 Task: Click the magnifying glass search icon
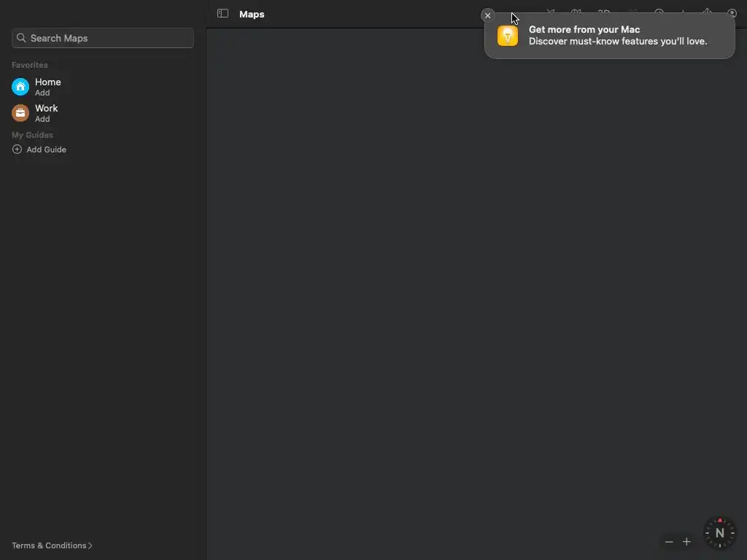click(x=21, y=38)
